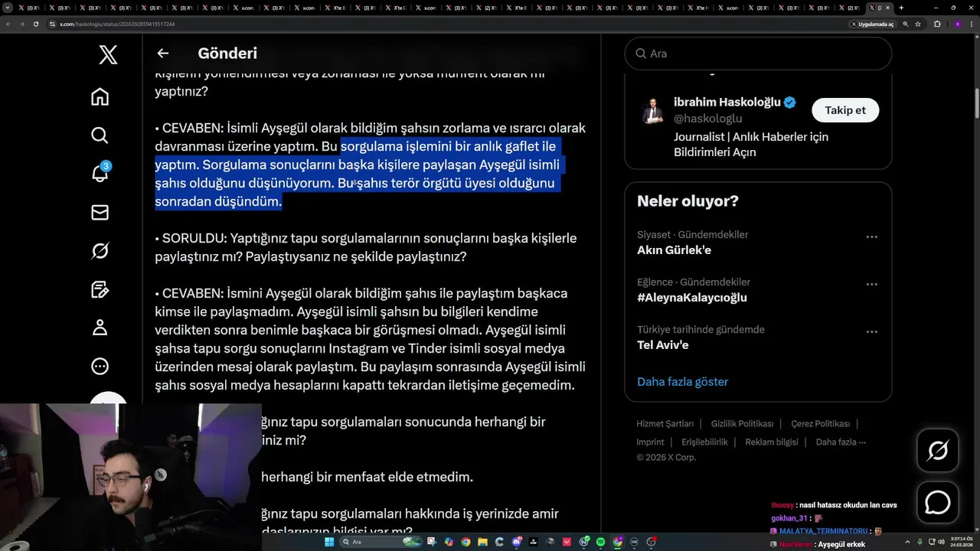
Task: Bookmark page with star icon
Action: click(918, 24)
